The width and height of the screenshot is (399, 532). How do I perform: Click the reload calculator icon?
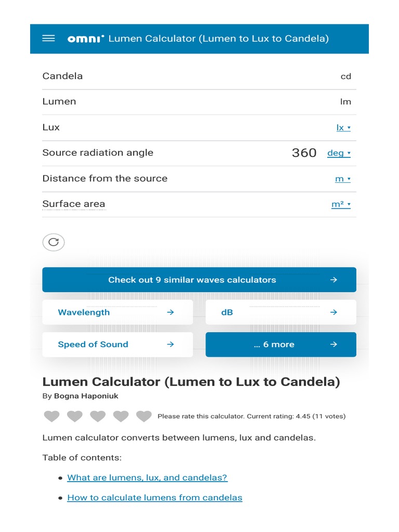[54, 242]
